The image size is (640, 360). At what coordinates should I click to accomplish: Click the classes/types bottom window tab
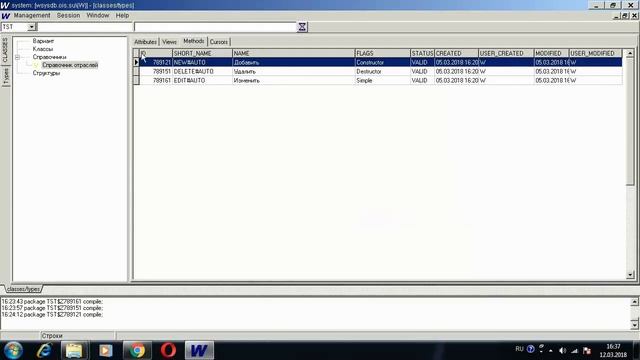(23, 289)
